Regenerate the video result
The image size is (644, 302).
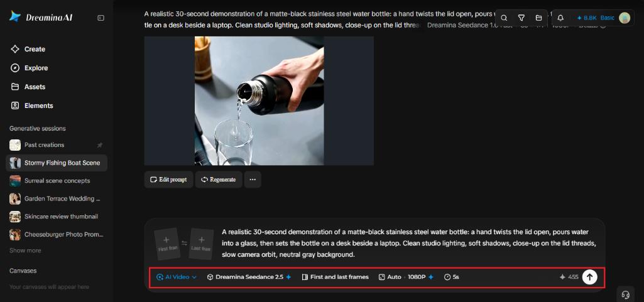(219, 180)
